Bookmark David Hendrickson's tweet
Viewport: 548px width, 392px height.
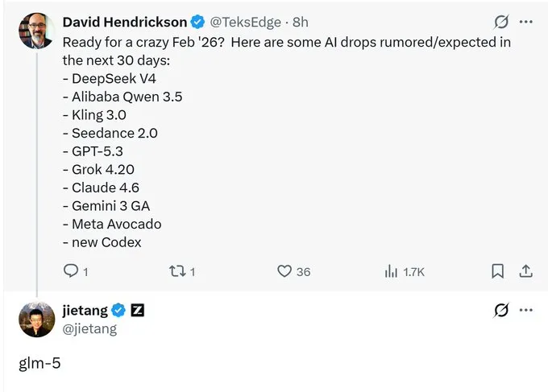[499, 271]
